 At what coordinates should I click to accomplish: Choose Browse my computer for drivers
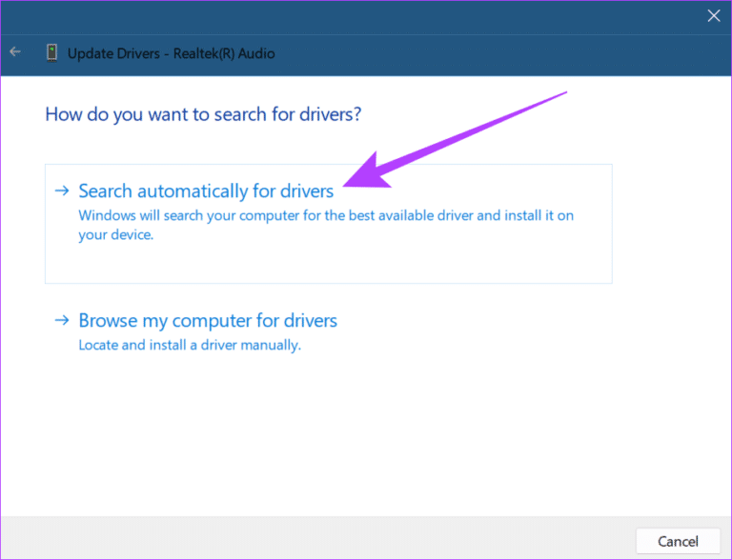click(x=208, y=321)
